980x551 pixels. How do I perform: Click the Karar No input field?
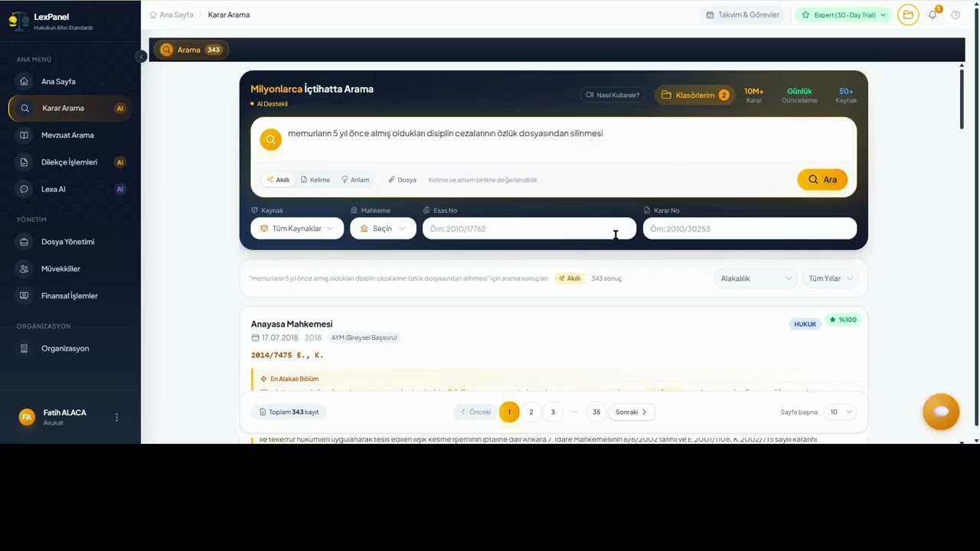tap(750, 228)
